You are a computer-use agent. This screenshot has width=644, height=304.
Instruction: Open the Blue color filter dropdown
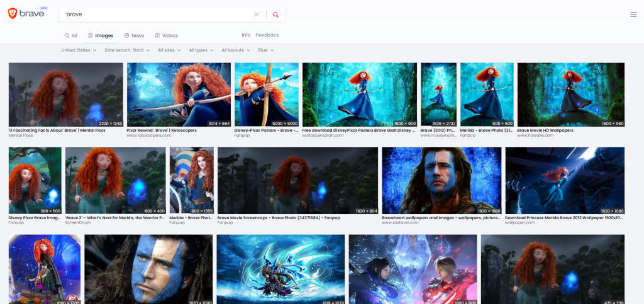click(x=265, y=50)
